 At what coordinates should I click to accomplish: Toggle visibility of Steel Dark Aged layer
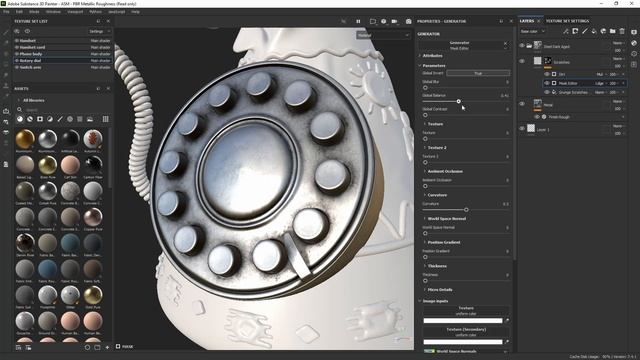pos(522,46)
